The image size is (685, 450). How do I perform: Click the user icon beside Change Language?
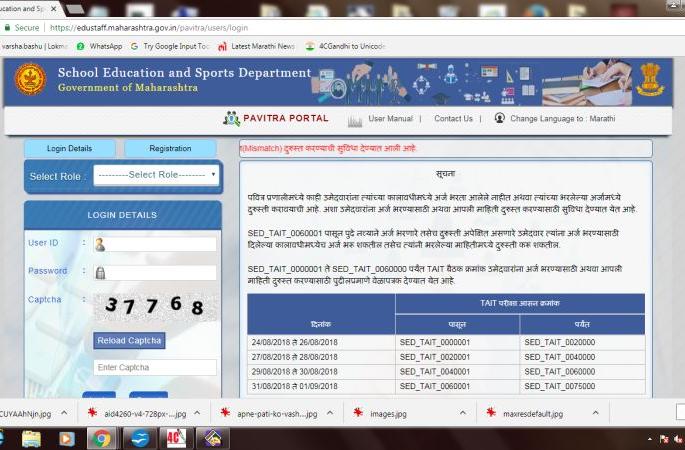(x=499, y=118)
